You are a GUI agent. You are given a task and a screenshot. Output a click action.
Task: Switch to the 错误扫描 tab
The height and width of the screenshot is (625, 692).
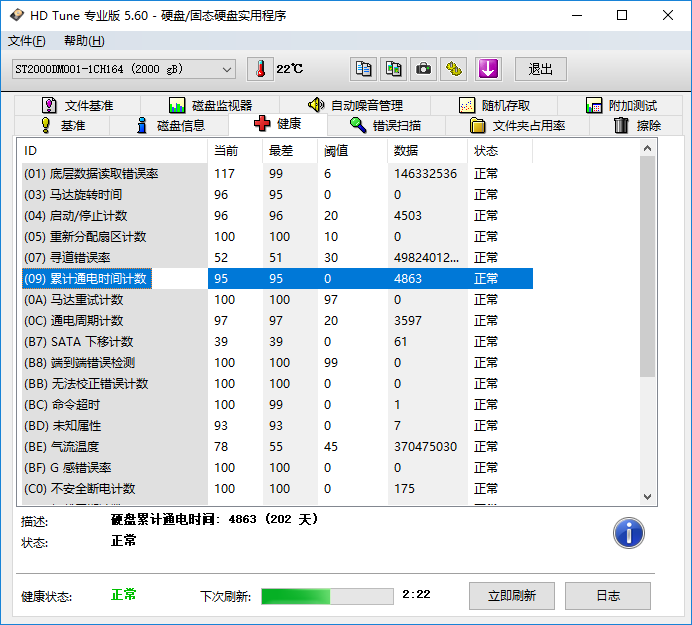385,125
